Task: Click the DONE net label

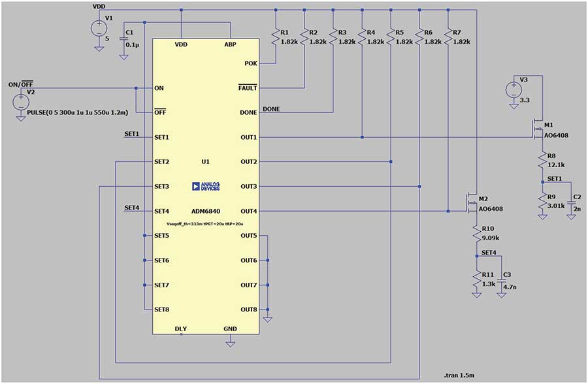Action: (x=271, y=109)
